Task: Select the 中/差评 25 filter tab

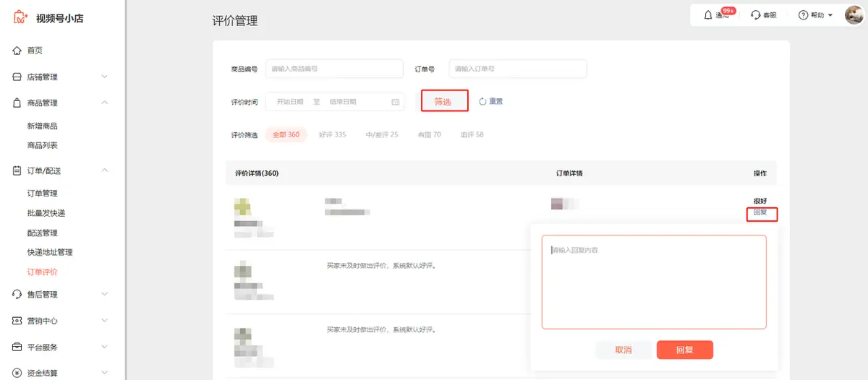Action: click(x=382, y=134)
